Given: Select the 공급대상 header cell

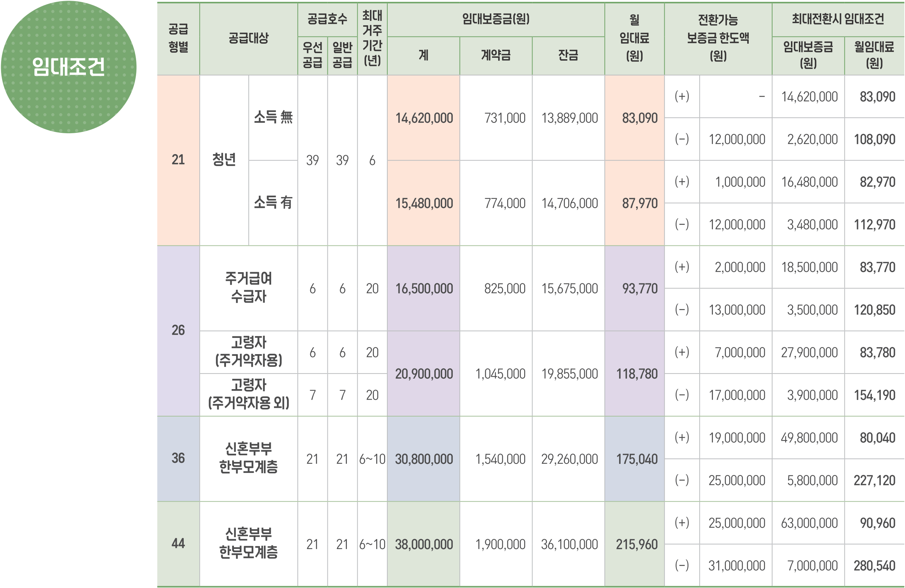Looking at the screenshot, I should (248, 38).
